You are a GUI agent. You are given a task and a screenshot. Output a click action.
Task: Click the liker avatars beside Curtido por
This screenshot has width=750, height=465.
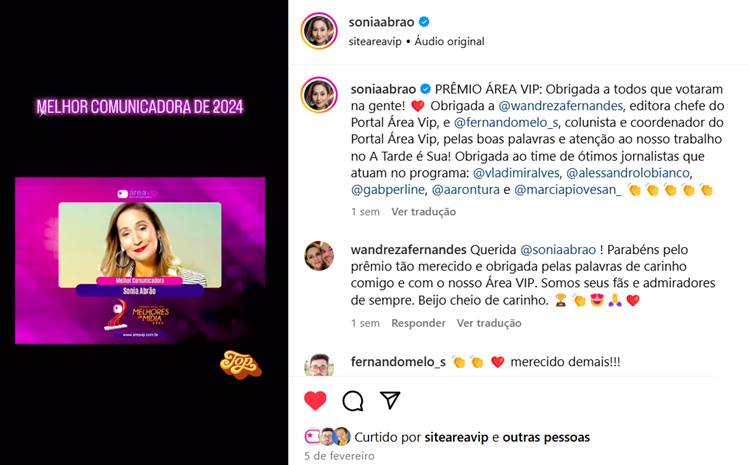pyautogui.click(x=328, y=436)
